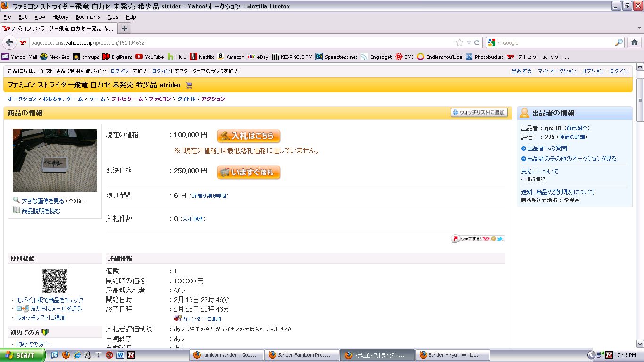Click the シェアする share button
Image resolution: width=644 pixels, height=362 pixels.
(478, 239)
